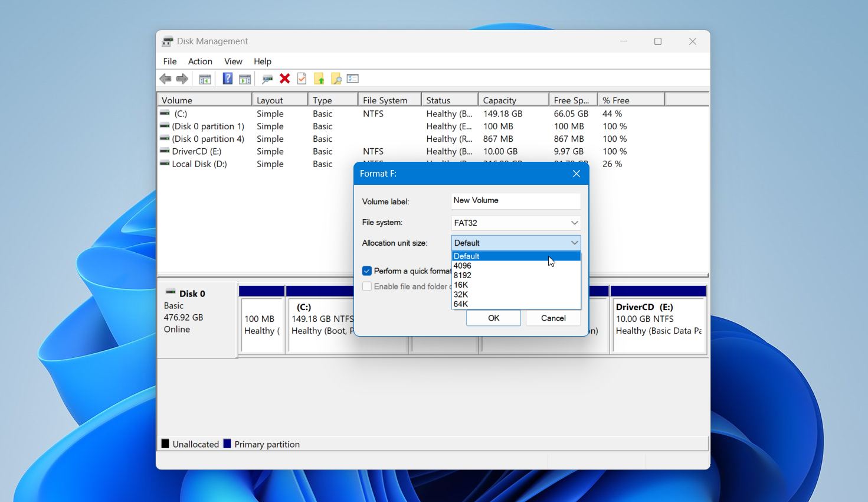Screen dimensions: 868x502
Task: Collapse the Allocation unit size combo box
Action: (516, 243)
